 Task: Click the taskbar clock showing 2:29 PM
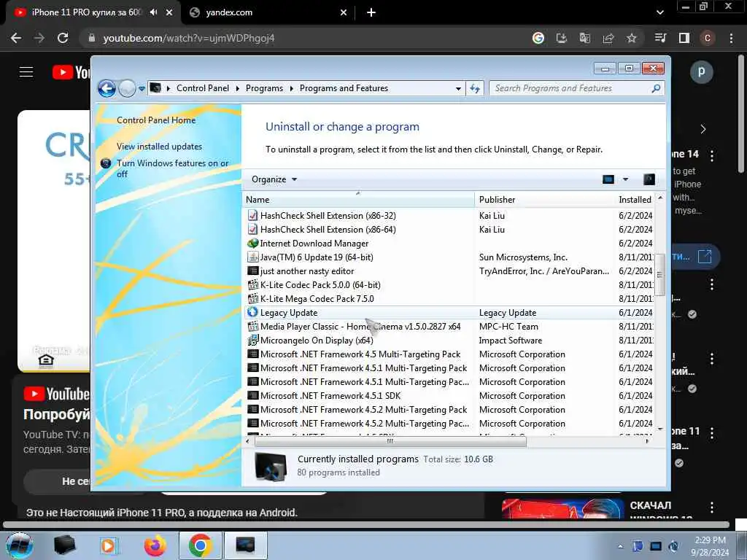coord(710,546)
